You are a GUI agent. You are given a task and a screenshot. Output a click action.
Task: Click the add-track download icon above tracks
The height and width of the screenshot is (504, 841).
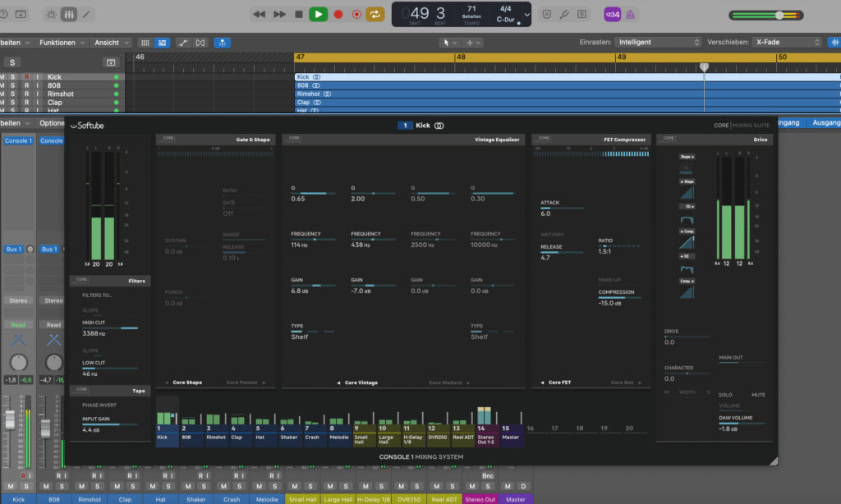click(111, 62)
